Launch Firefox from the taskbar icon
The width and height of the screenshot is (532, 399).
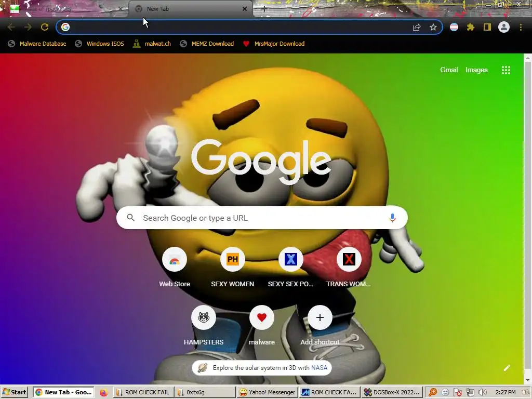pyautogui.click(x=103, y=393)
